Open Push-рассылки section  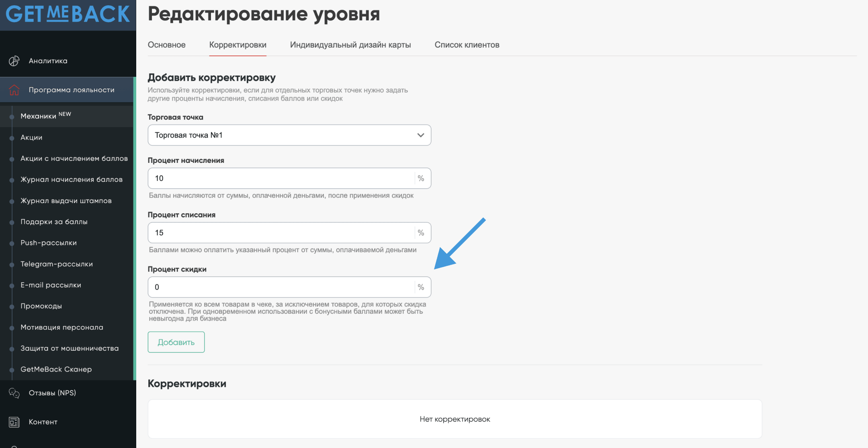(x=48, y=242)
